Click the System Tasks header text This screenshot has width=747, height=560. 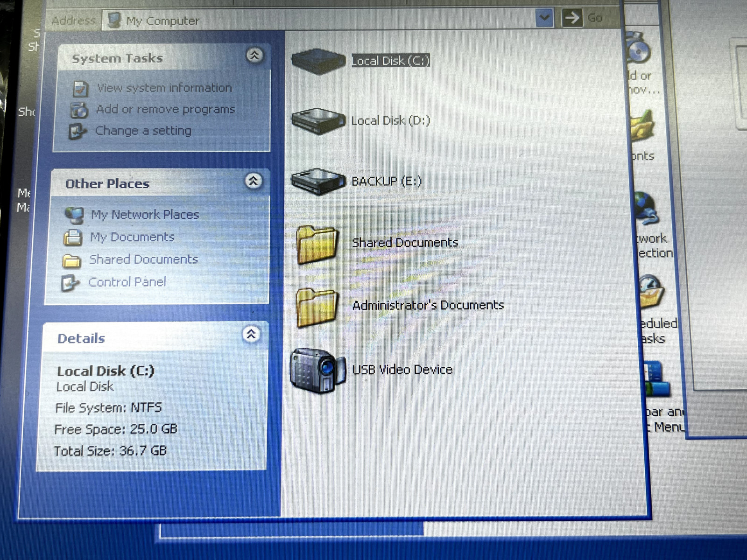(x=117, y=58)
